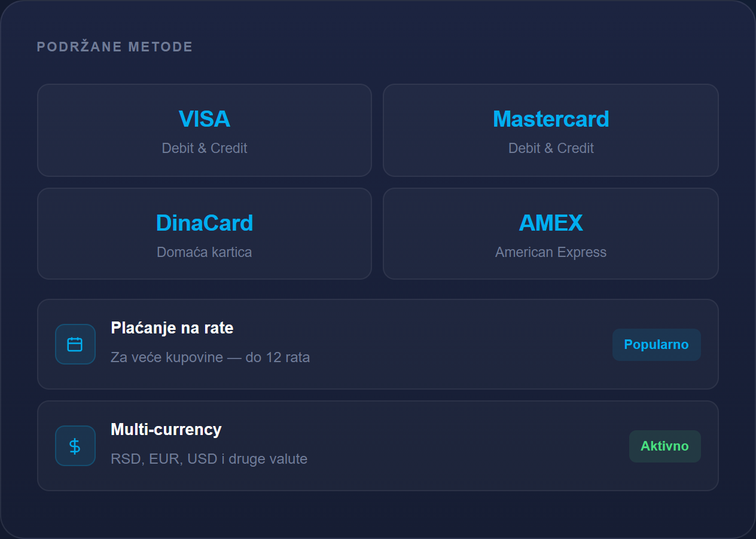This screenshot has width=756, height=539.
Task: Select the DinaCard domestic card tile
Action: click(x=205, y=234)
